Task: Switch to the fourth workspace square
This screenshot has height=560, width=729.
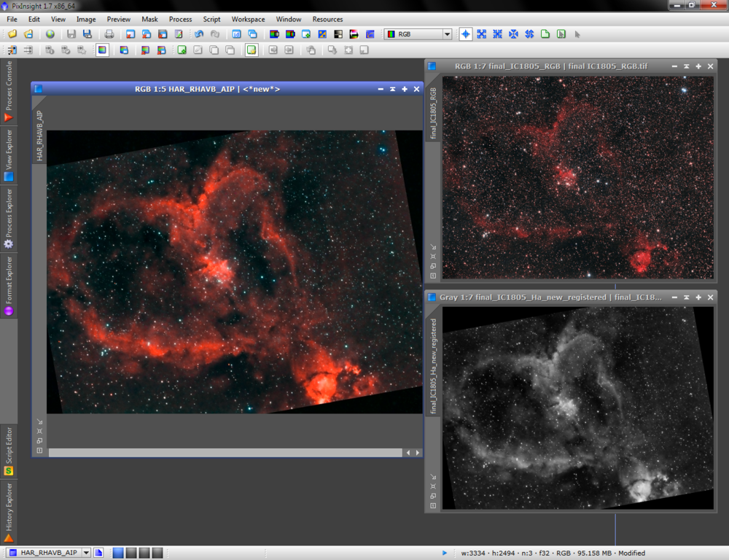Action: tap(157, 553)
